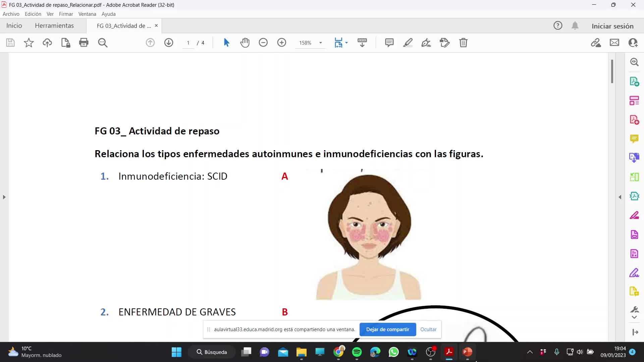Click the Print file icon
Image resolution: width=644 pixels, height=362 pixels.
click(x=84, y=43)
